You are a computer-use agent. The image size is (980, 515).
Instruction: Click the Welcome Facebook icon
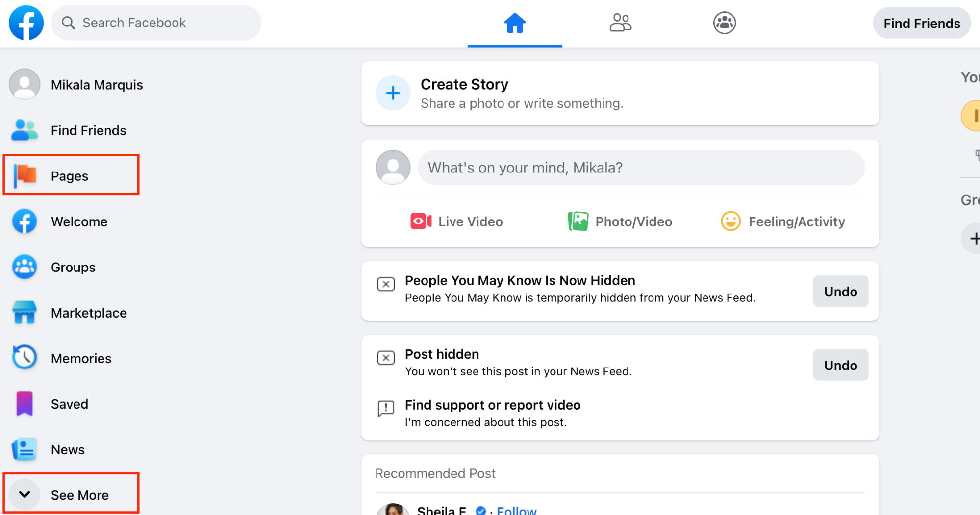25,221
